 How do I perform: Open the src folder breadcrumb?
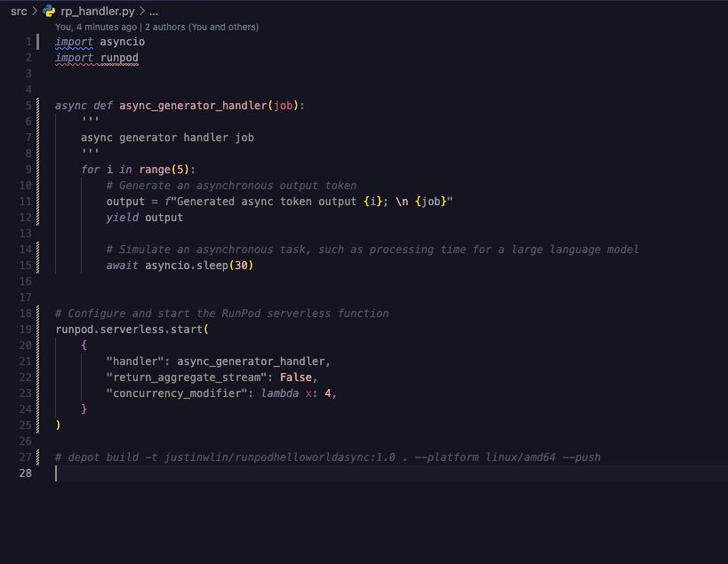(x=19, y=12)
